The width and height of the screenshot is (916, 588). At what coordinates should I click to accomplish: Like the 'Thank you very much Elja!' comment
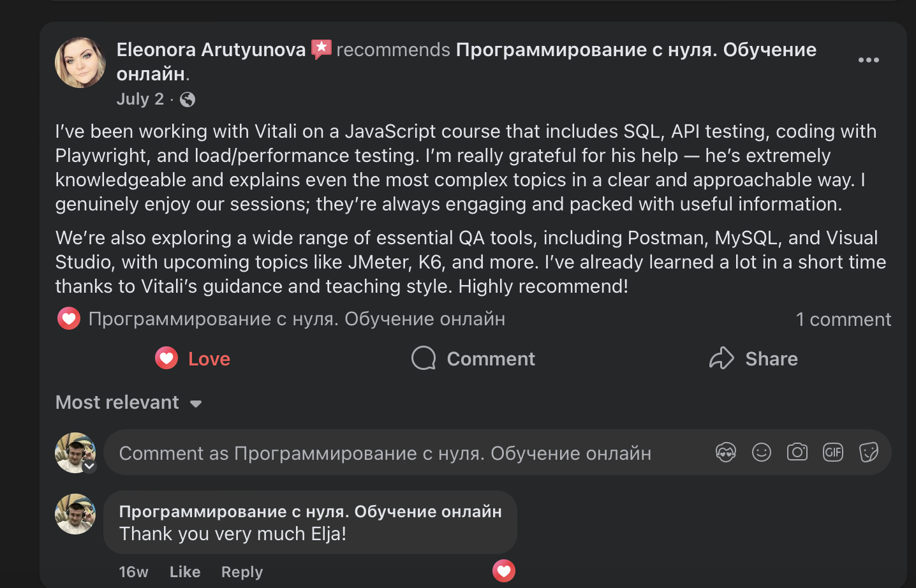(x=185, y=572)
